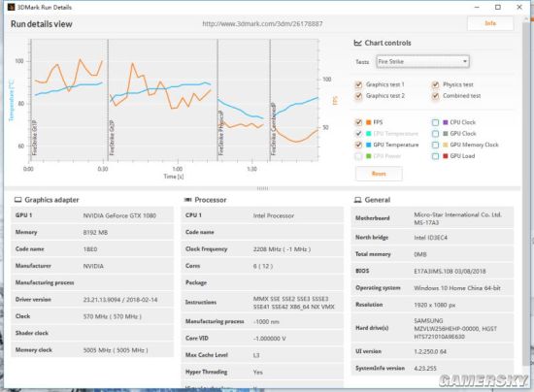Select the 570 MHz clock value

[112, 316]
